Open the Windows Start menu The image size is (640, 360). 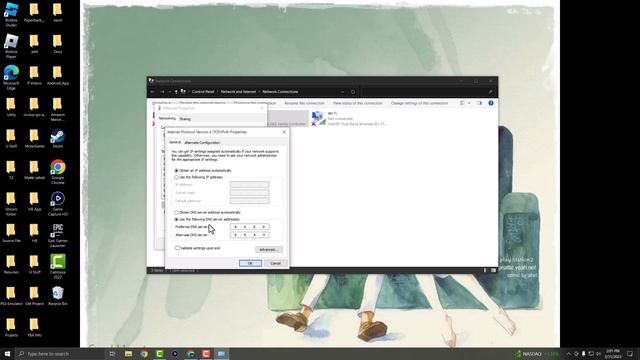(x=7, y=353)
